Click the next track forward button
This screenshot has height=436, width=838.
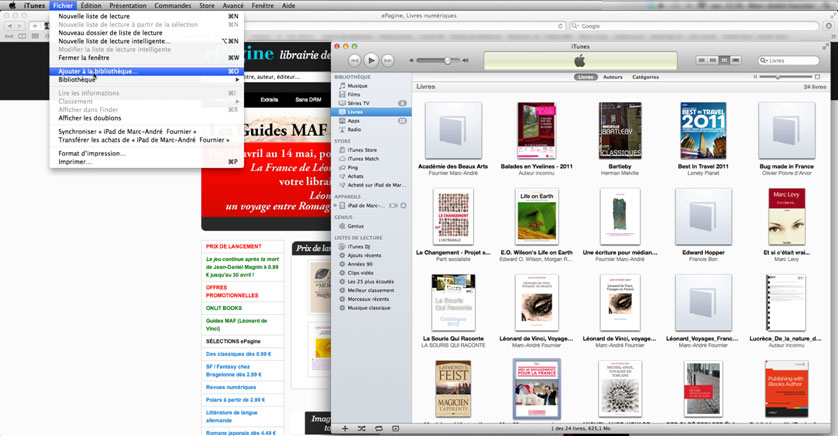coord(388,60)
